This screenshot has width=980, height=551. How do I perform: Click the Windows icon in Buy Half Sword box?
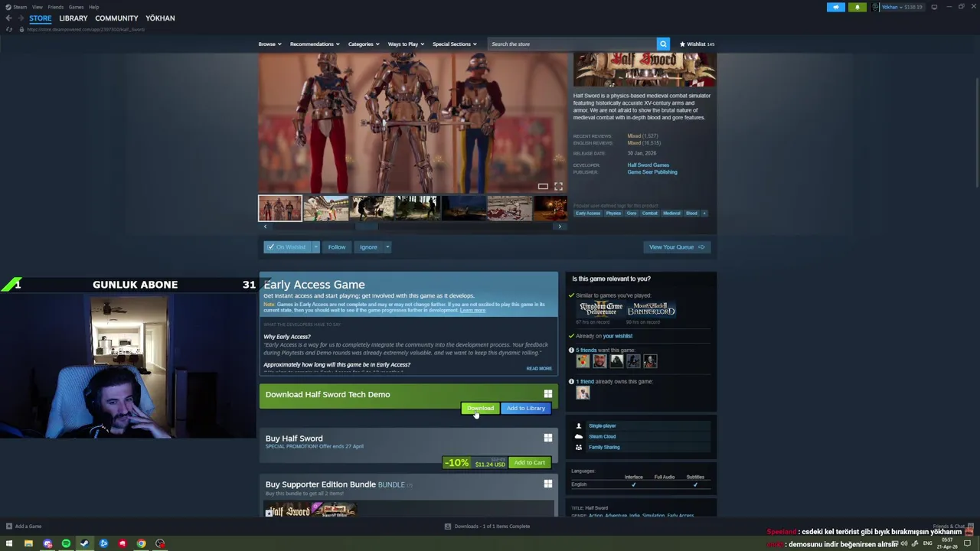547,438
